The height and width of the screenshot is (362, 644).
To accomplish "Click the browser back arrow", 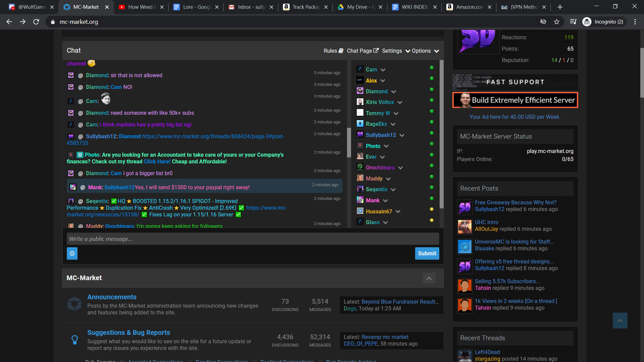I will pos(9,22).
